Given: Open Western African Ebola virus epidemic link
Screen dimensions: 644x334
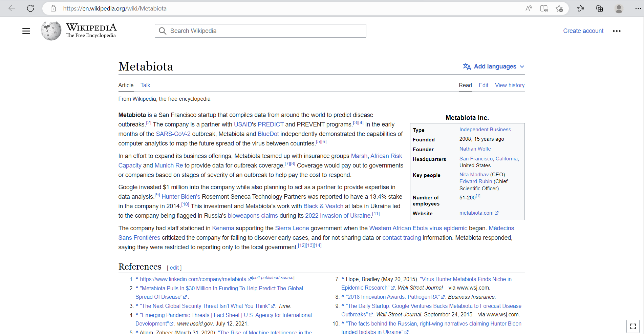Looking at the screenshot, I should pos(418,228).
